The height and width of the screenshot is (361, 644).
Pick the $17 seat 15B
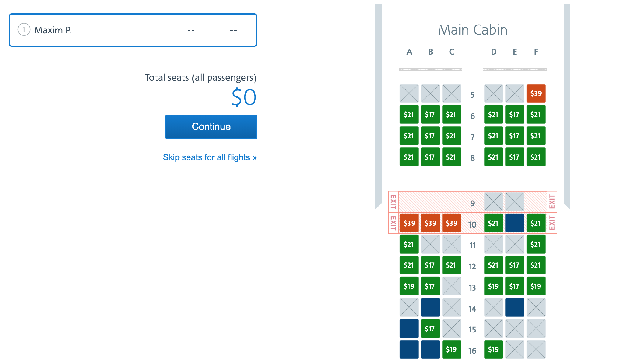click(430, 329)
